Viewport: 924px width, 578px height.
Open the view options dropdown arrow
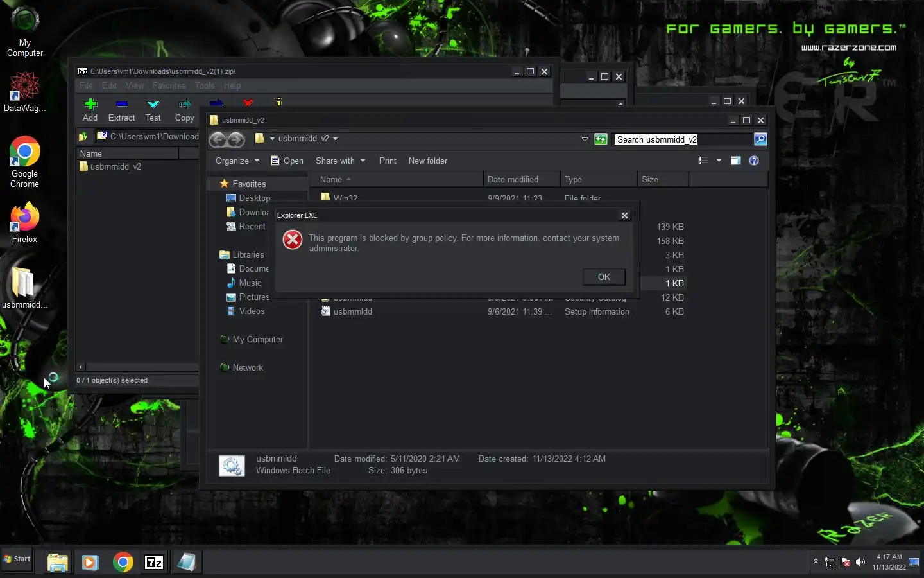719,161
